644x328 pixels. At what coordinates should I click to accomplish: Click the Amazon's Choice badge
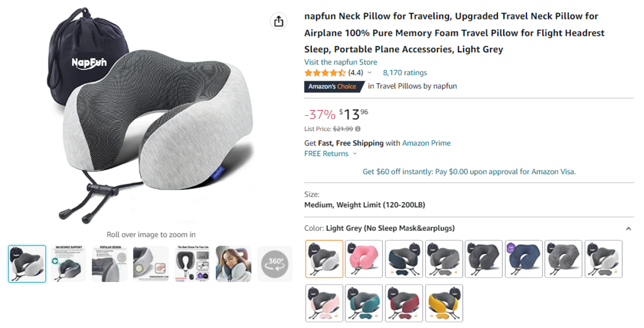[x=334, y=86]
